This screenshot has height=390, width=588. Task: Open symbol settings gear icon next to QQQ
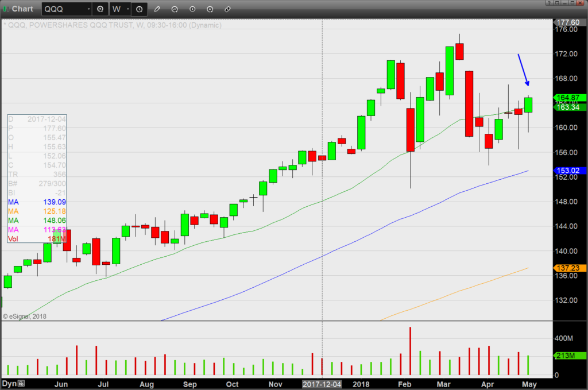pyautogui.click(x=100, y=9)
